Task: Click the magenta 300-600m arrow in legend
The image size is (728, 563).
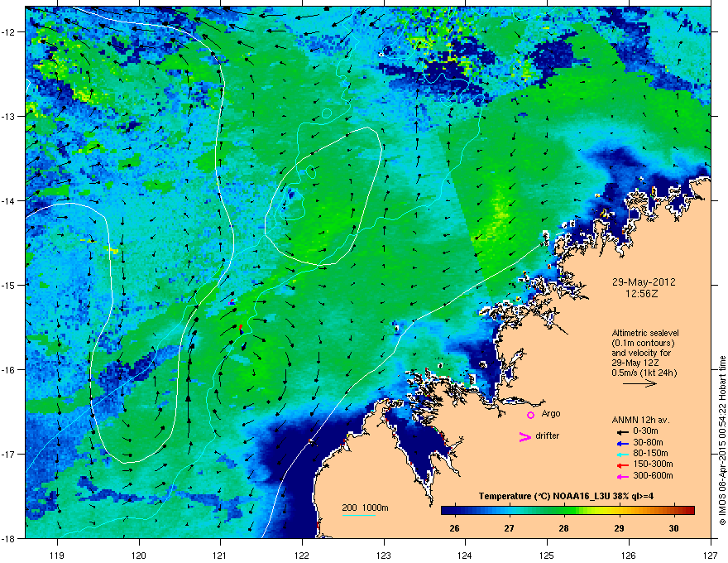Action: point(622,476)
